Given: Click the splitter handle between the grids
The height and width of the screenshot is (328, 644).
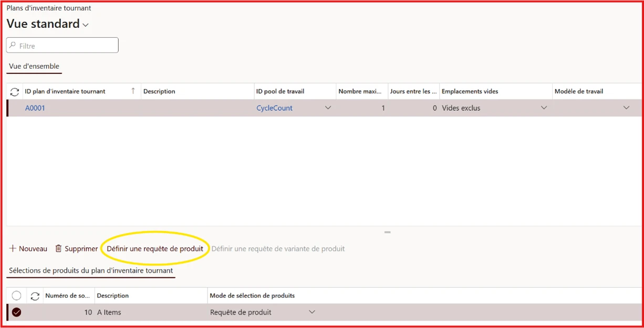Looking at the screenshot, I should [x=387, y=232].
